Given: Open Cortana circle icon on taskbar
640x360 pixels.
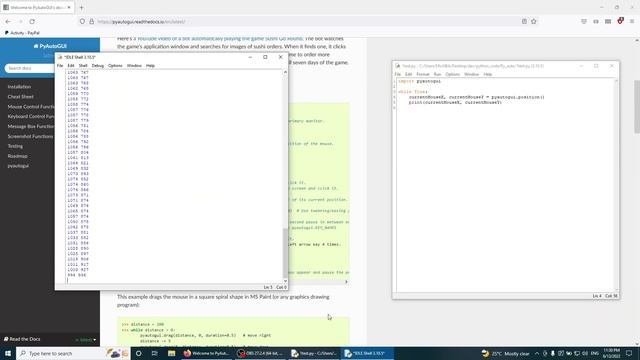Looking at the screenshot, I should coord(138,353).
